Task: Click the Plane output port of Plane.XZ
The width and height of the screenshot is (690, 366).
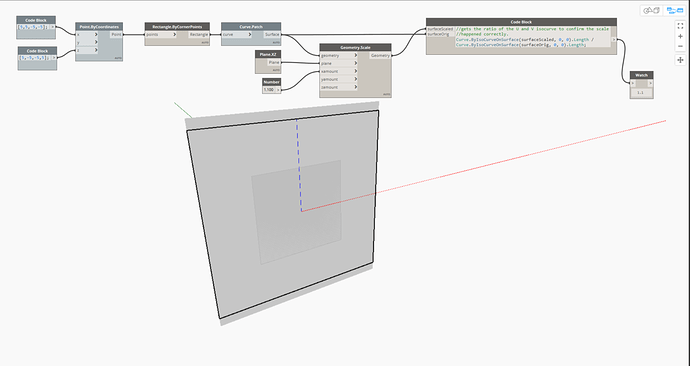Action: (x=274, y=62)
